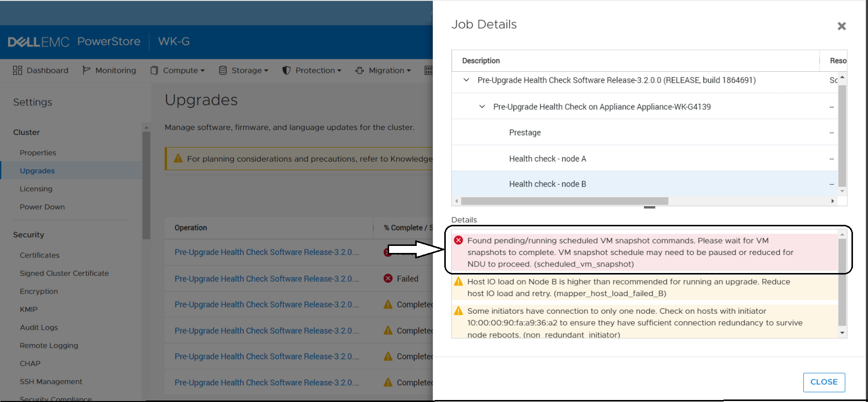Close the Job Details panel with X
This screenshot has height=402, width=868.
pos(841,26)
